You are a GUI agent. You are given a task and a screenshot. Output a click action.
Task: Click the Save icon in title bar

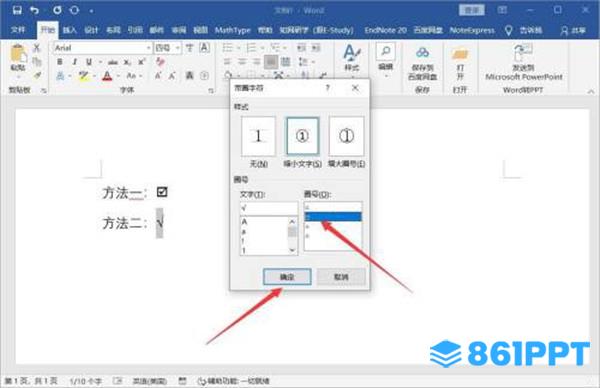tap(17, 10)
